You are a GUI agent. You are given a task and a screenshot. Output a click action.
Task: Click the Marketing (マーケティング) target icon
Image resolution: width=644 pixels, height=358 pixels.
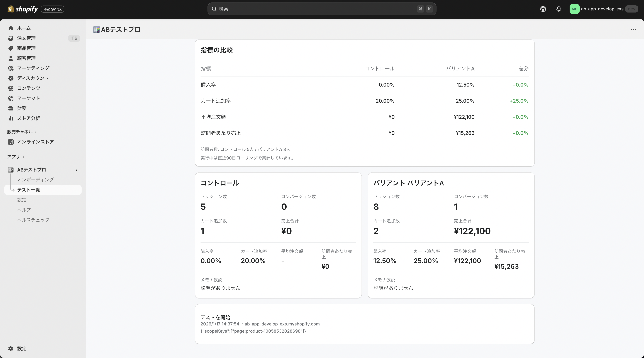coord(11,68)
